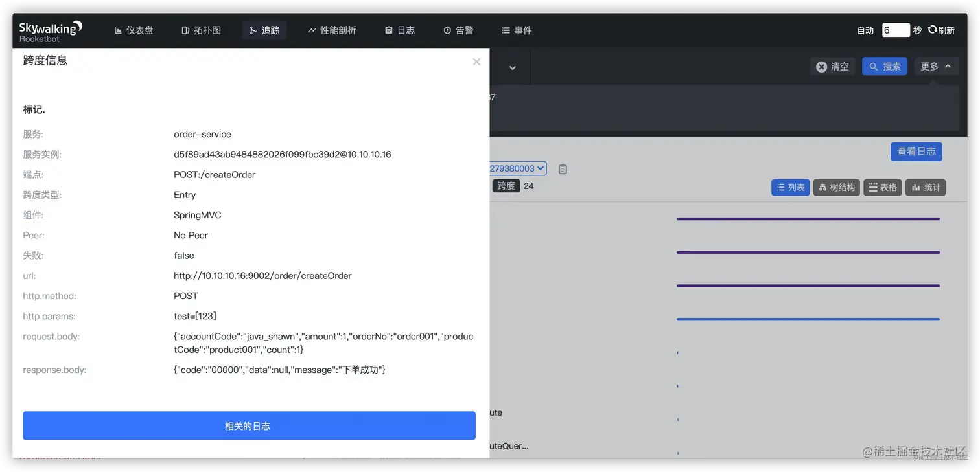Select the response.body JSON value
This screenshot has height=472, width=980.
pyautogui.click(x=279, y=370)
